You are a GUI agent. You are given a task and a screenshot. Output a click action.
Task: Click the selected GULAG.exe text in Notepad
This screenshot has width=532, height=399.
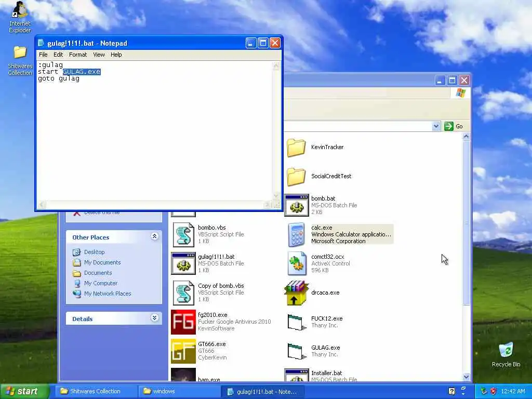[82, 72]
